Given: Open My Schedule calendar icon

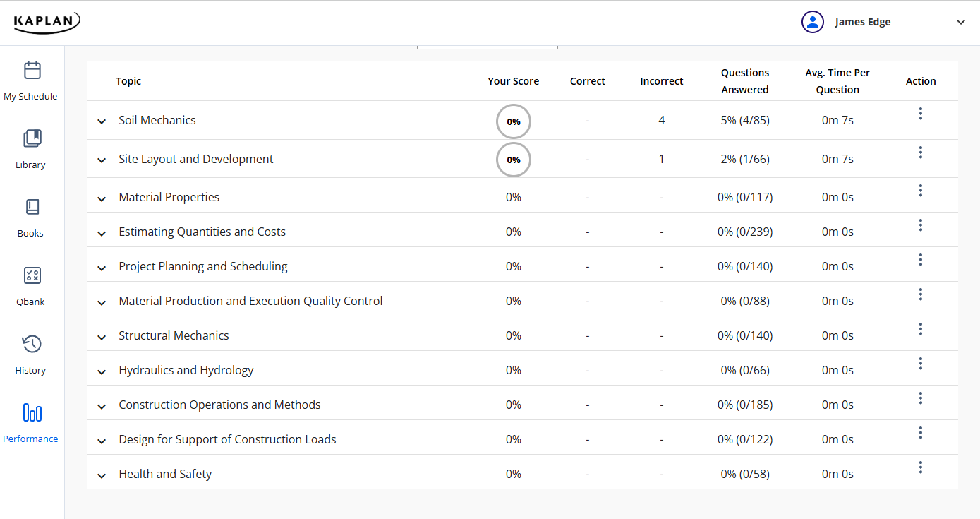Looking at the screenshot, I should pos(32,70).
